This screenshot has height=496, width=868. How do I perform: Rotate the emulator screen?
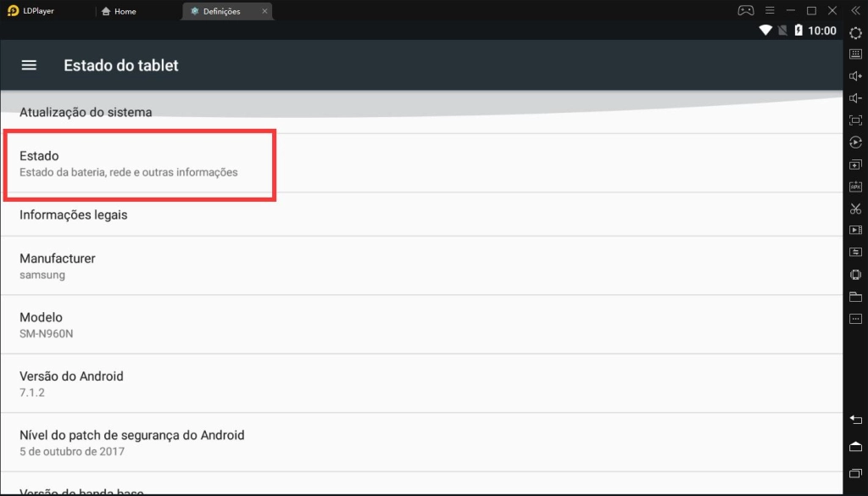point(855,142)
